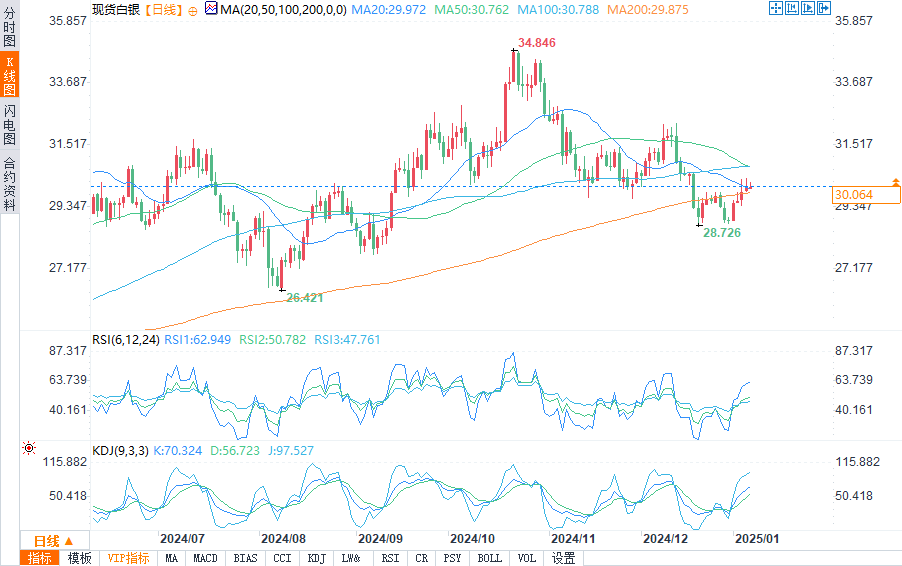Click the orange arrow beside price 30.064

[x=895, y=181]
